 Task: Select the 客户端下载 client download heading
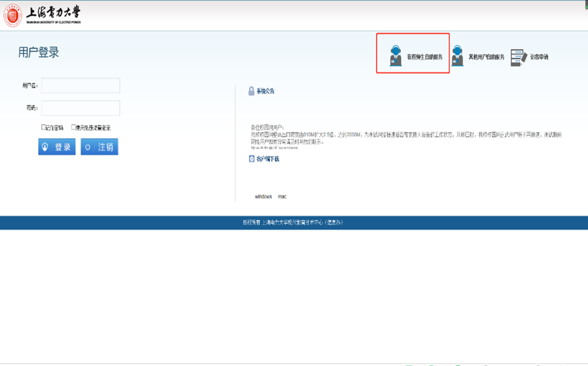point(268,159)
